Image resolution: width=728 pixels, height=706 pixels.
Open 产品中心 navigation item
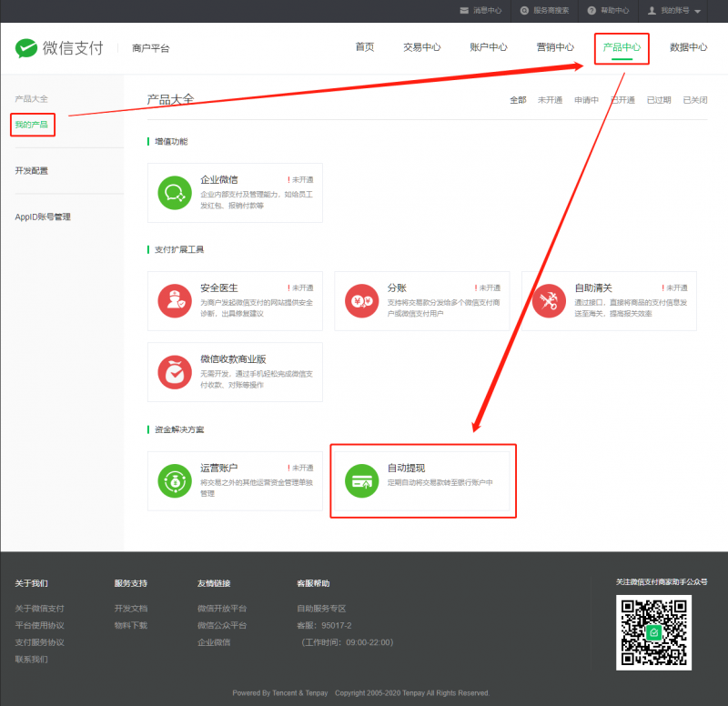coord(622,47)
